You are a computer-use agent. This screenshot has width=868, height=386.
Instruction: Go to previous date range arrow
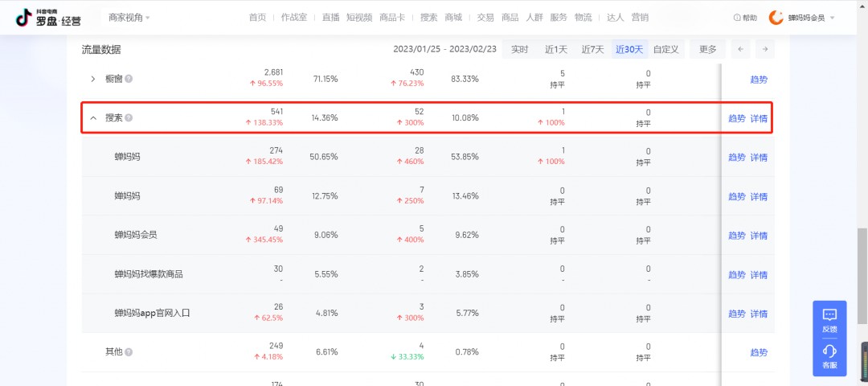[x=740, y=49]
